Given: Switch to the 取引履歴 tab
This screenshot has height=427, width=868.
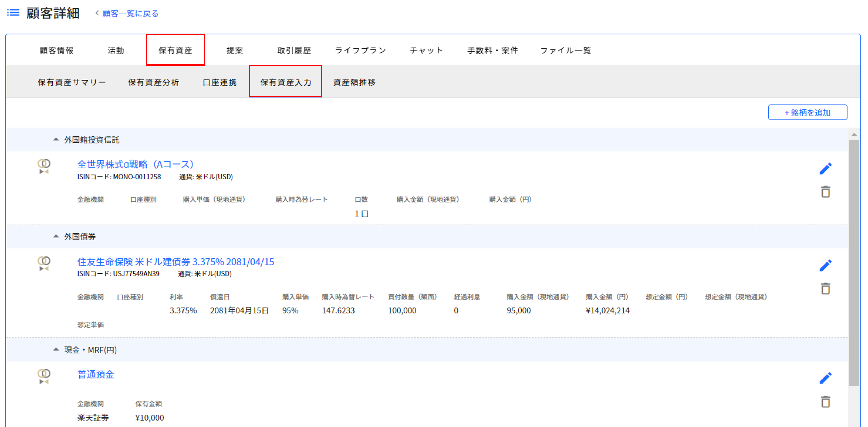Looking at the screenshot, I should pos(294,51).
